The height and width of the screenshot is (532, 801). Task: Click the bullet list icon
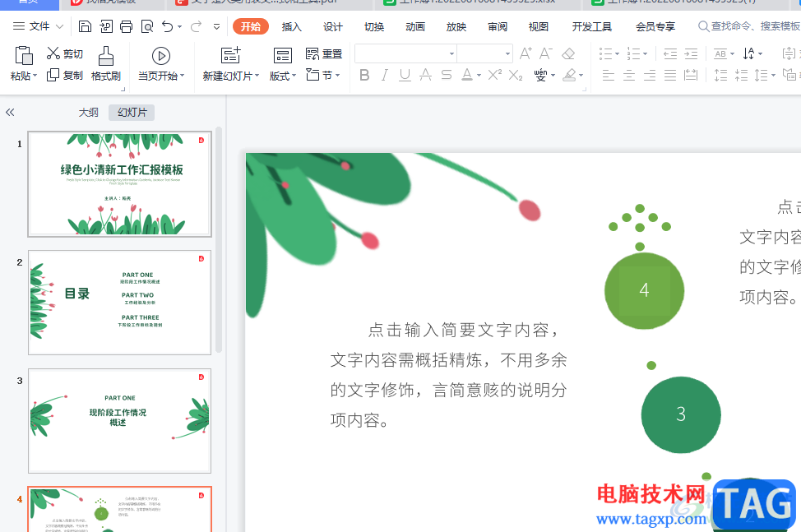coord(606,53)
